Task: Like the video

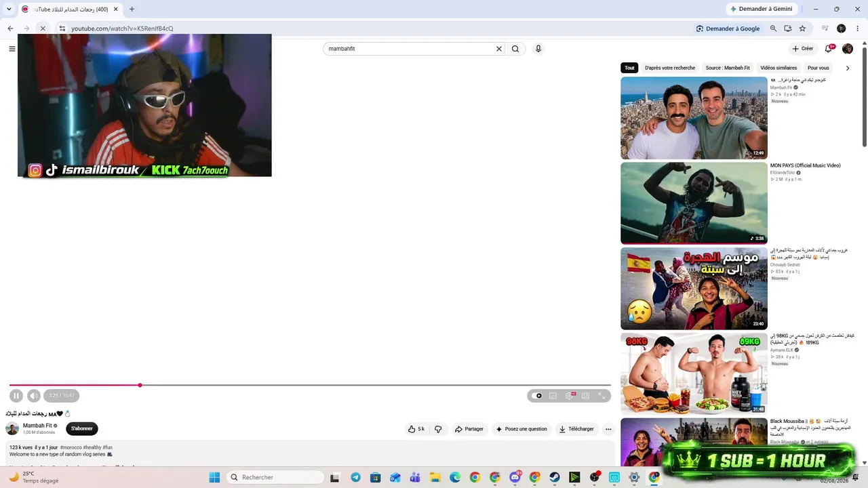Action: pos(416,429)
